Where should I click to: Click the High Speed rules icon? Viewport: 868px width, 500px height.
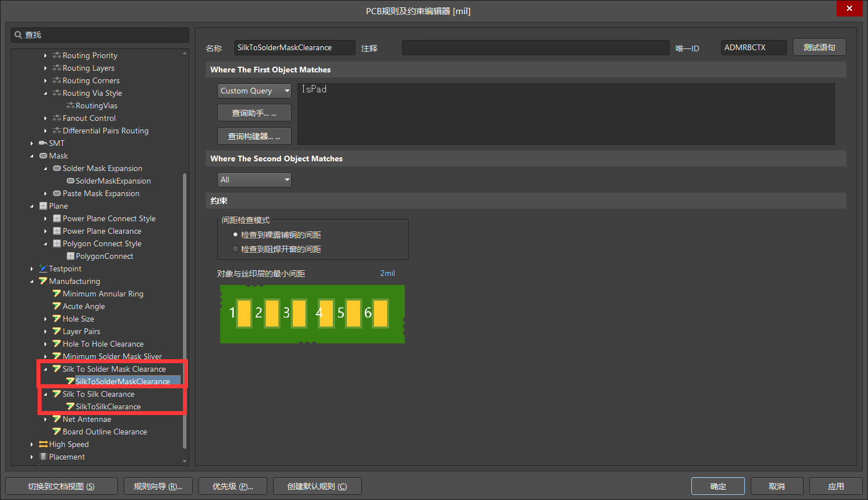pos(42,444)
